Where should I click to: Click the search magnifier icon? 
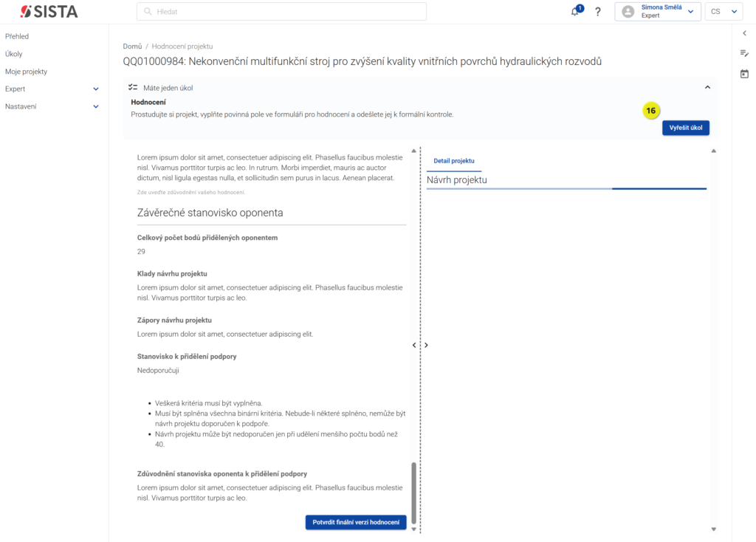148,12
